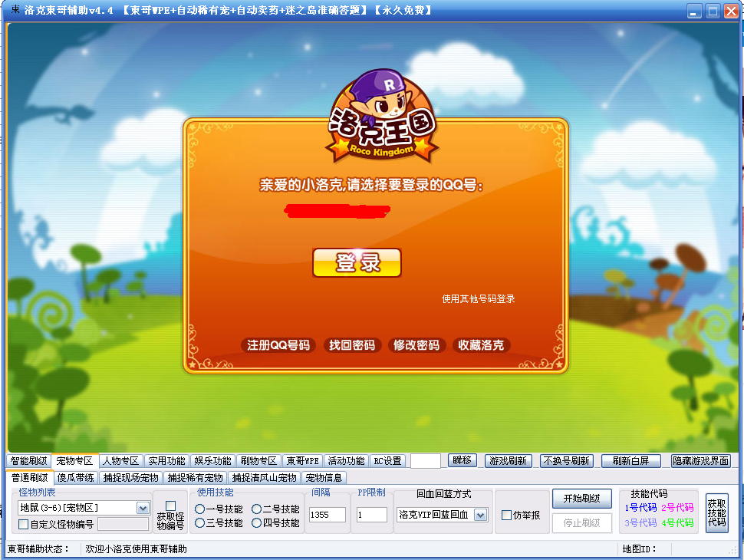
Task: Click the 瞬移 teleport button
Action: click(x=463, y=460)
